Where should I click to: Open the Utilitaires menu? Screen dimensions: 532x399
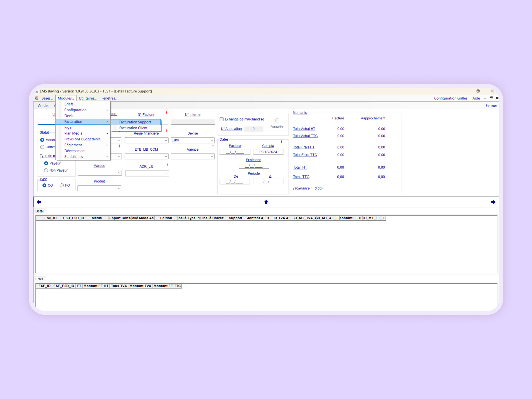tap(87, 98)
